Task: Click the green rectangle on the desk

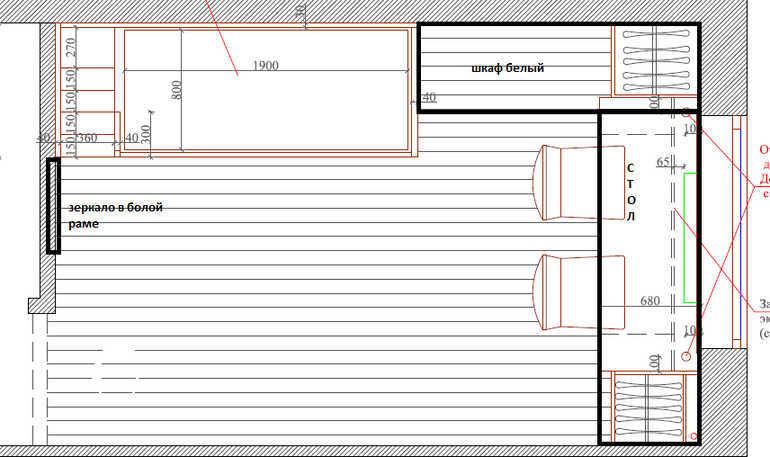Action: tap(689, 237)
